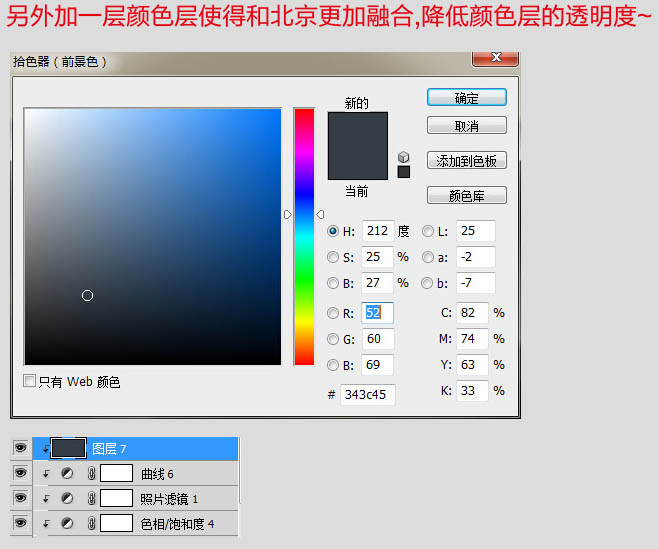Click the 色相/饱和度 4 adjustment icon
The image size is (659, 549).
[67, 523]
